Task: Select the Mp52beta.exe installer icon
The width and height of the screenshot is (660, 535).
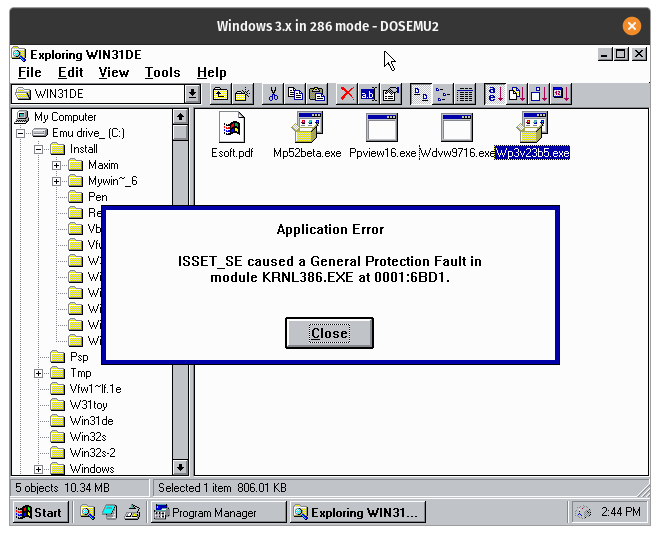Action: (x=307, y=127)
